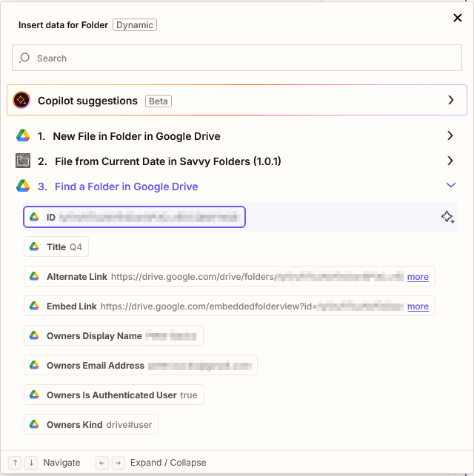Select Owners Email Address field
The height and width of the screenshot is (476, 474).
point(141,365)
